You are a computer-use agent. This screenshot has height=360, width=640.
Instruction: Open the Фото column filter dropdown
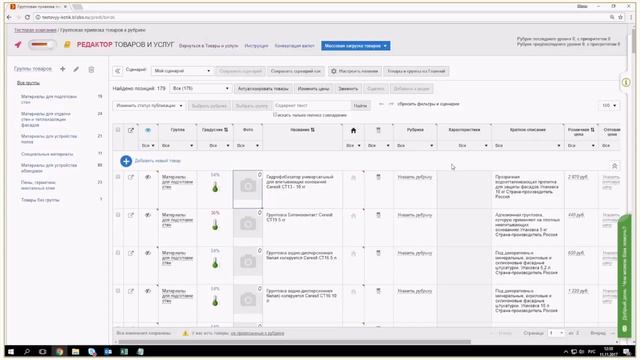(247, 146)
